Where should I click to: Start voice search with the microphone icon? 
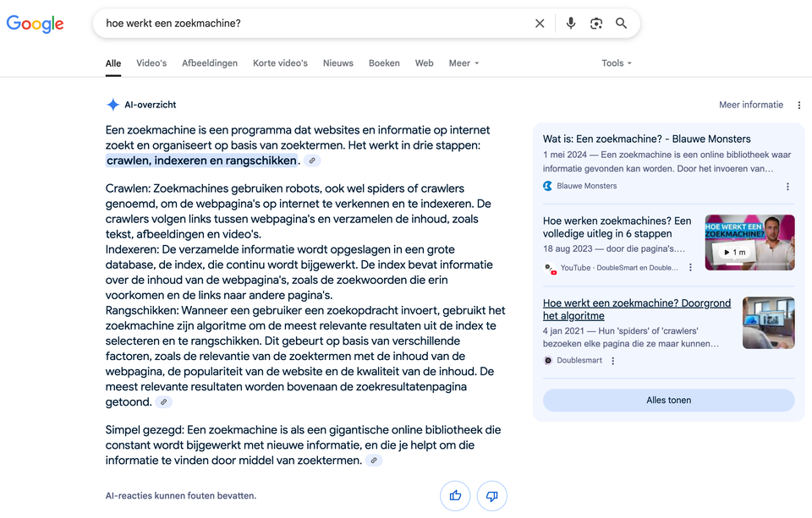(x=571, y=23)
